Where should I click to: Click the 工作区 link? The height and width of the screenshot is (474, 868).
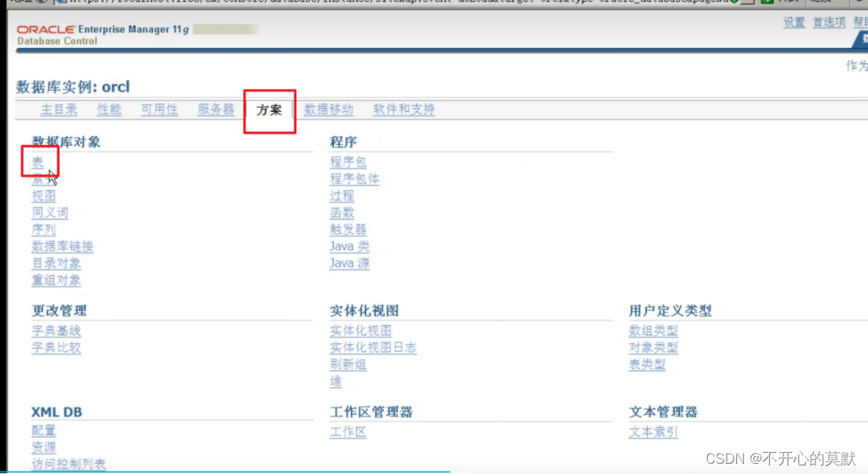click(x=348, y=432)
